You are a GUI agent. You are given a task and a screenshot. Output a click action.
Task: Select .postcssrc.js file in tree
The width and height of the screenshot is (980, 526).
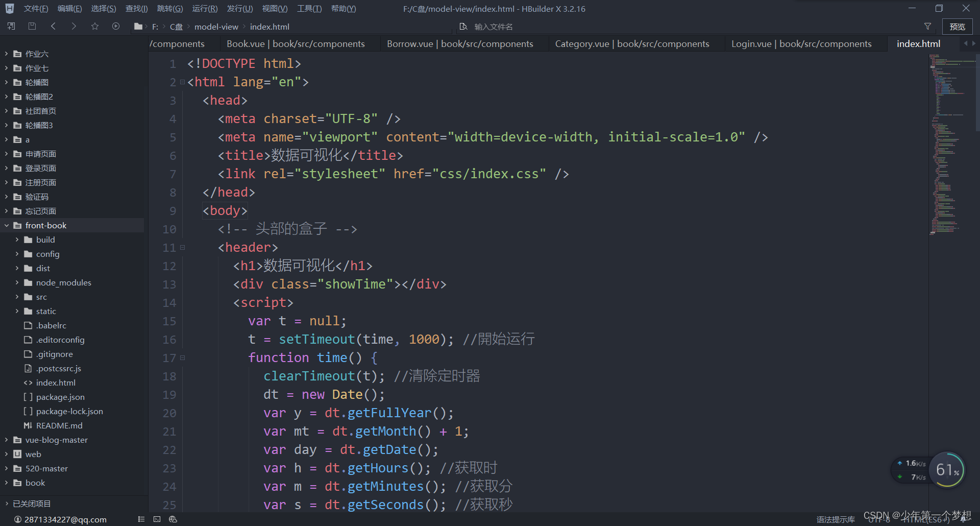[58, 368]
